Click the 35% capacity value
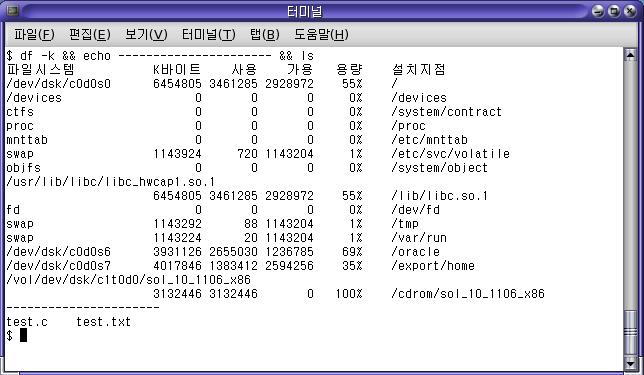Image resolution: width=644 pixels, height=375 pixels. coord(352,265)
